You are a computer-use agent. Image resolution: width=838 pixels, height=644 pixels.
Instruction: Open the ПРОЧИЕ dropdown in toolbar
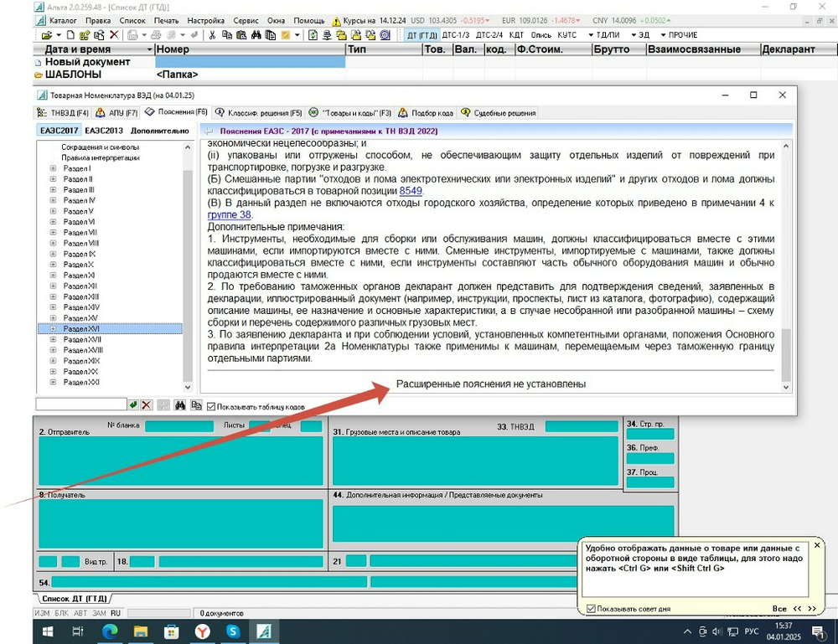[x=680, y=35]
